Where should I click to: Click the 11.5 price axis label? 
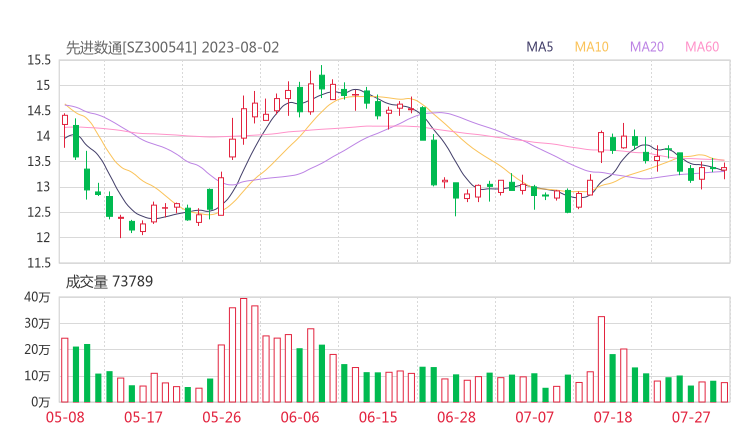[x=39, y=263]
